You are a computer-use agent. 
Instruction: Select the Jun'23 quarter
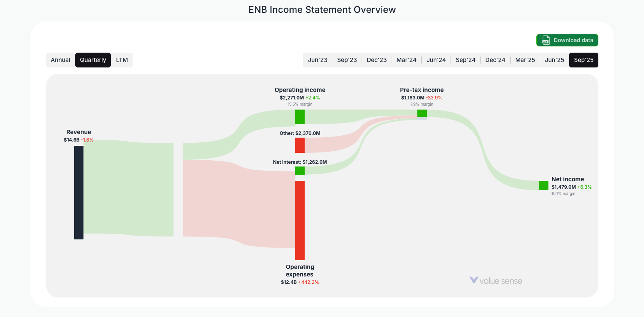coord(318,60)
